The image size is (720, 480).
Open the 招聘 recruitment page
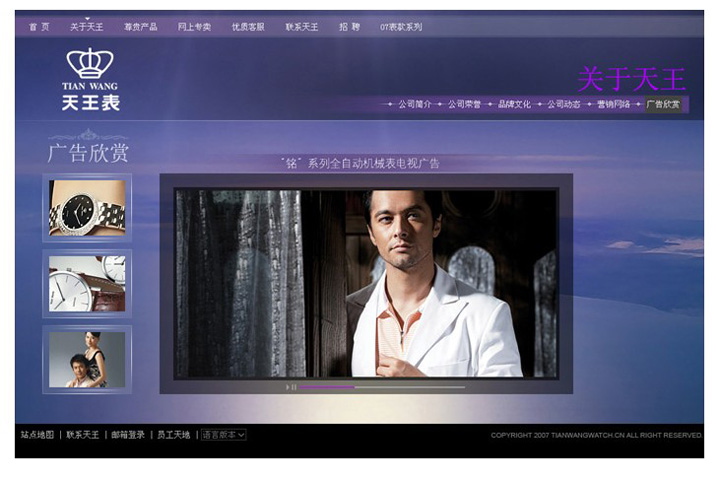point(349,27)
